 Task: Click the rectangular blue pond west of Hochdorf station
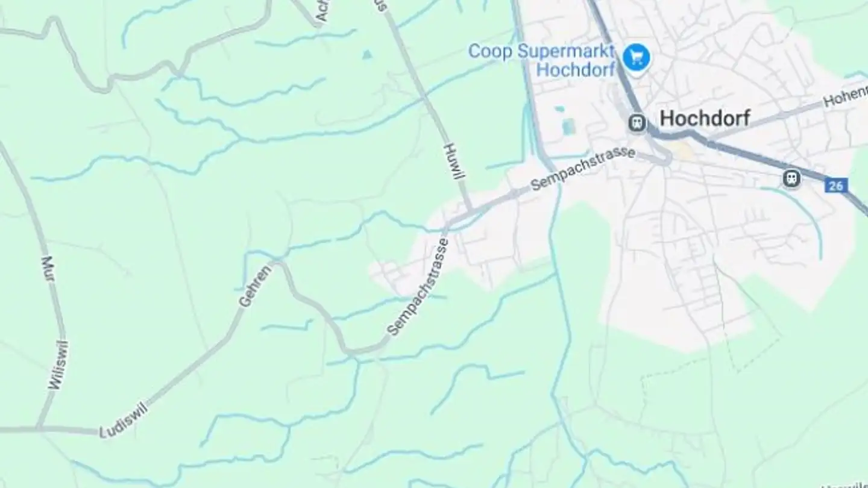pos(568,127)
